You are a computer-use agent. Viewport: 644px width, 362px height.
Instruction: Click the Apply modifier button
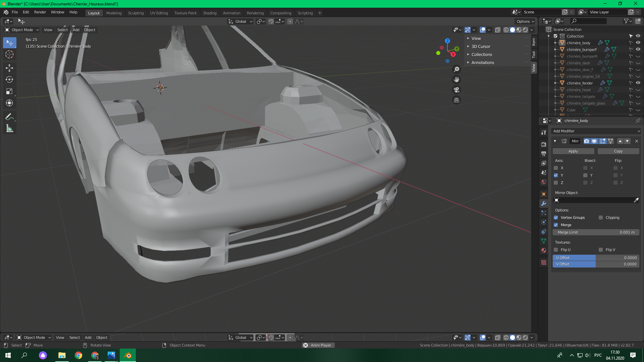(x=573, y=151)
